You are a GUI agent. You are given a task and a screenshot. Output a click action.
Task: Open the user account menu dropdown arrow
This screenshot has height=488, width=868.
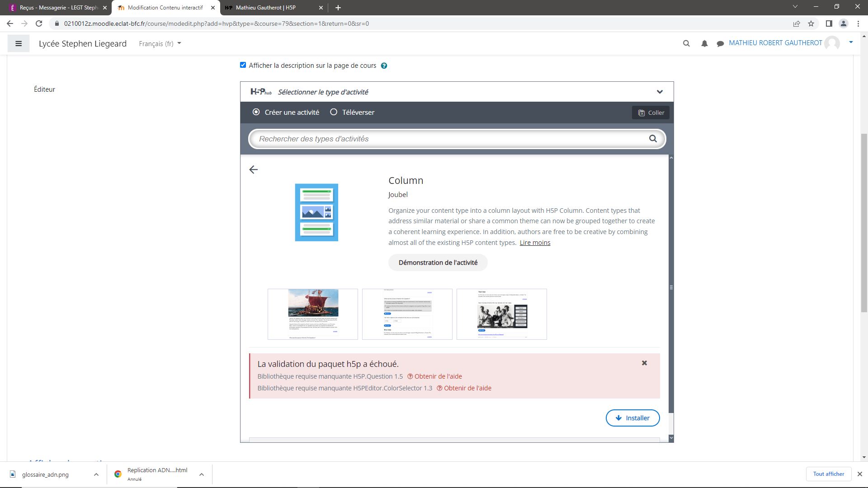pyautogui.click(x=851, y=42)
